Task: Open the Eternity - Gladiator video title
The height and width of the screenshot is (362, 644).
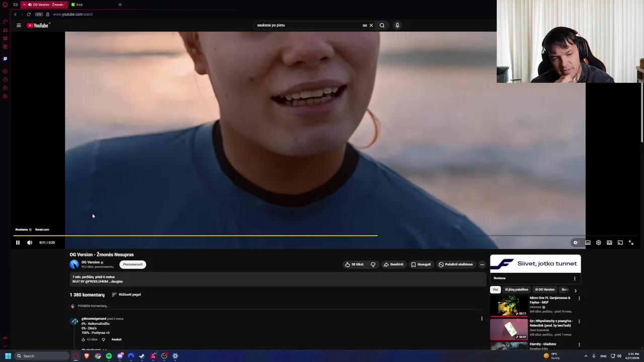Action: (543, 344)
